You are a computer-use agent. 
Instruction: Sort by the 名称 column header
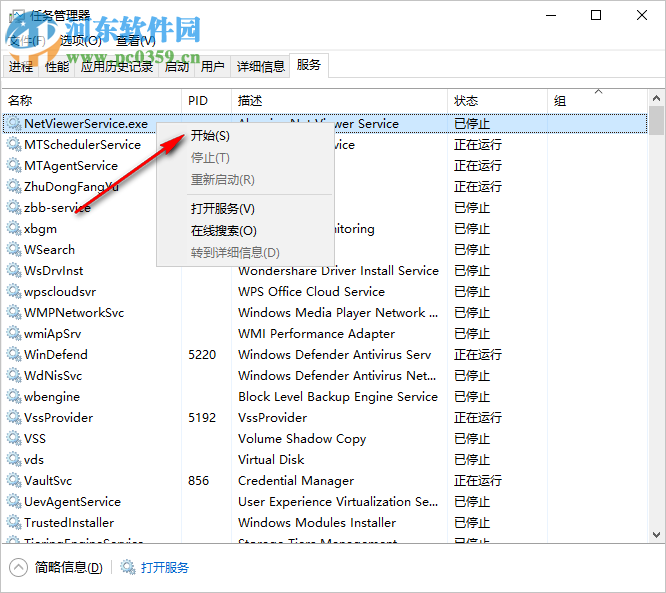coord(92,101)
